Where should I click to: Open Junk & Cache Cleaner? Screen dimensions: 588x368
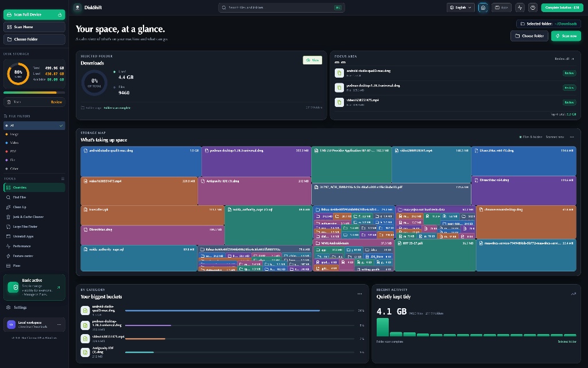point(34,217)
